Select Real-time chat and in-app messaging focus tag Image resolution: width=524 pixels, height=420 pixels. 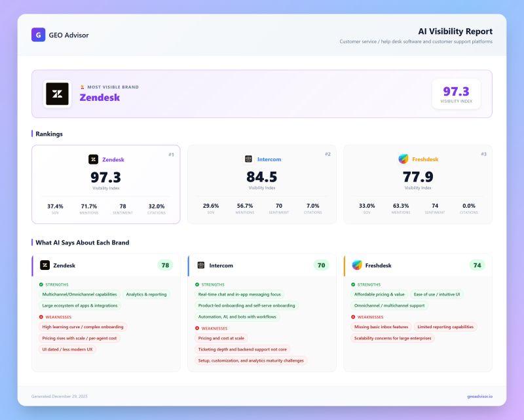[x=239, y=294]
